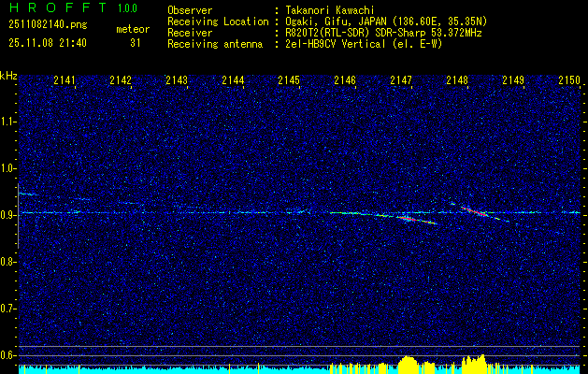This screenshot has width=588, height=374.
Task: Click the faint echo trace at 0.95 kHz
Action: point(28,194)
